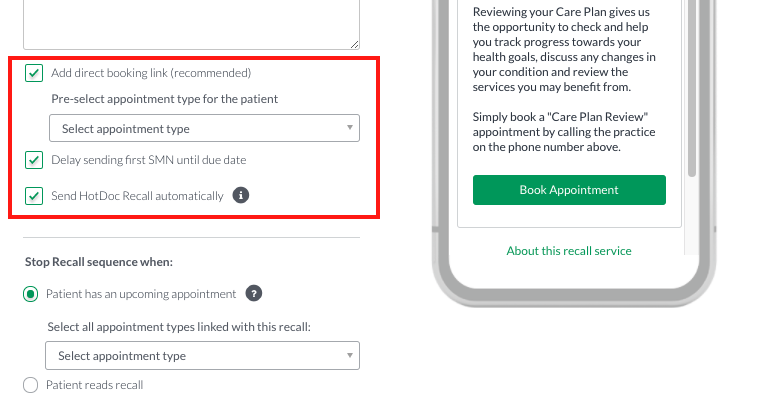
Task: Open About this recall service link
Action: (x=569, y=251)
